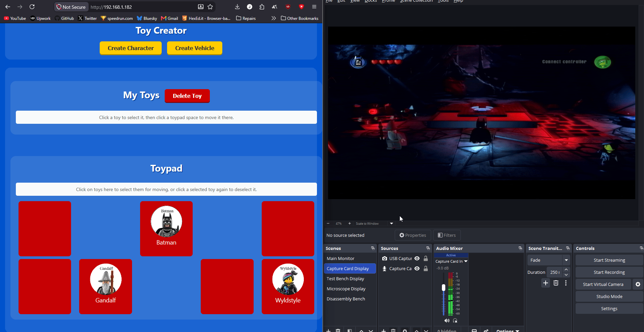Image resolution: width=644 pixels, height=332 pixels.
Task: Open the browser downloads panel
Action: point(237,7)
